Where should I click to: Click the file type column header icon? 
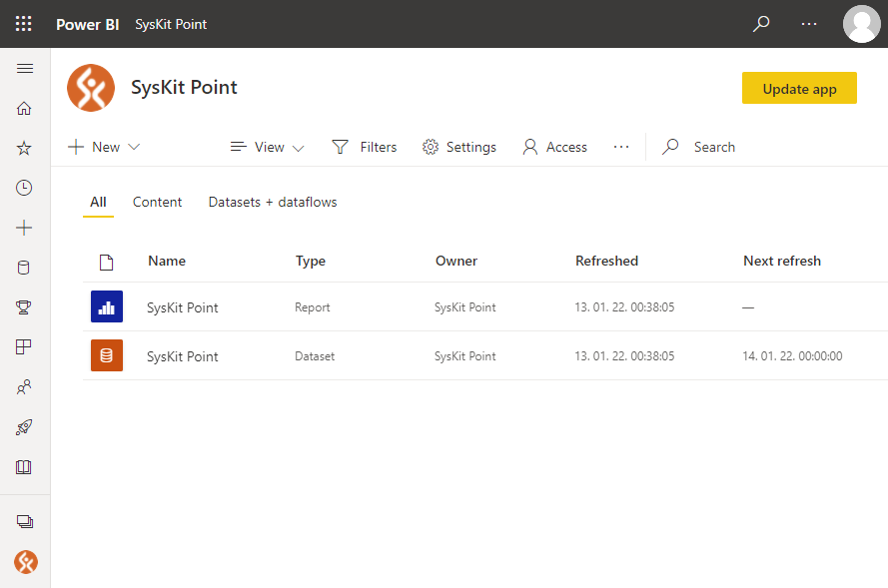107,262
